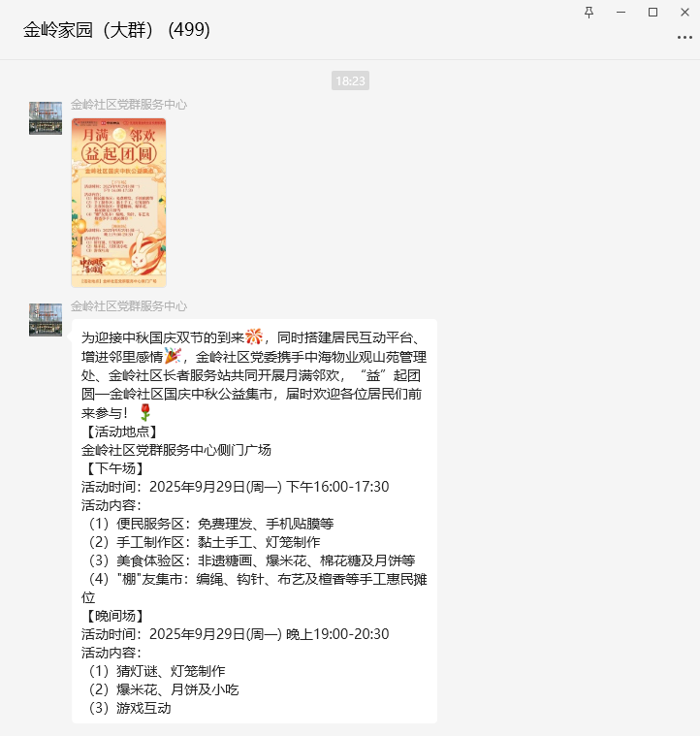
Task: Click the 【下午场】 heading in the message
Action: point(115,468)
